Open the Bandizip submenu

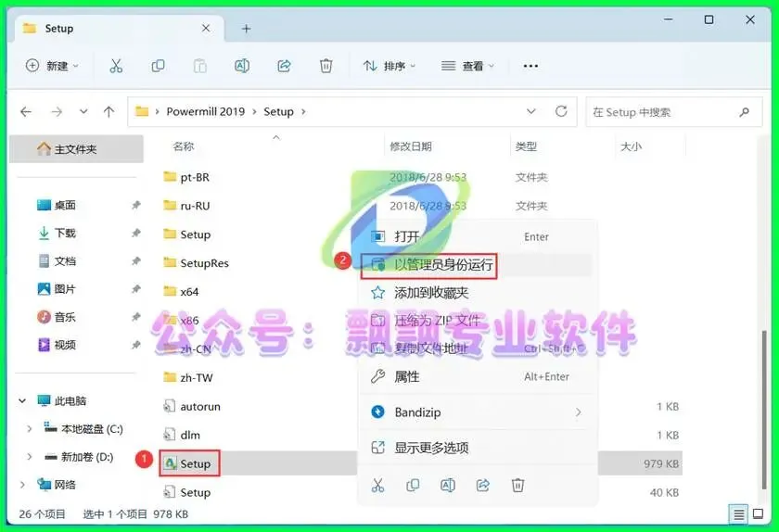(477, 412)
